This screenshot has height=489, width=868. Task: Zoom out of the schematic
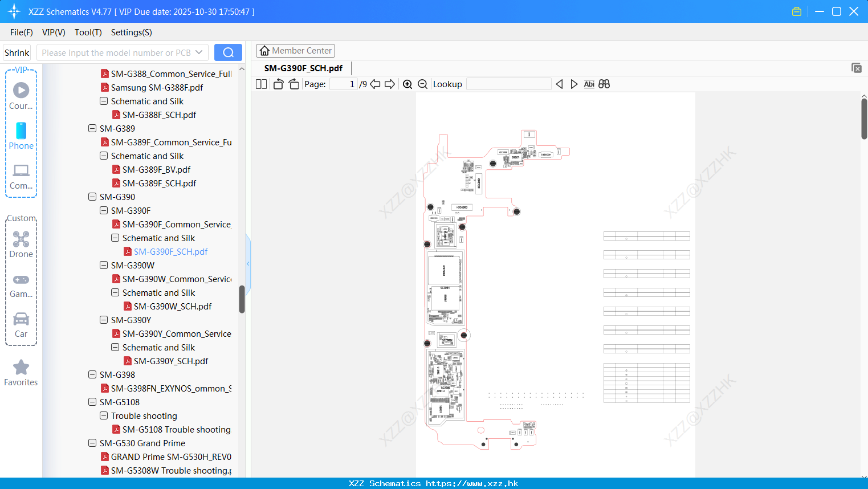coord(423,84)
